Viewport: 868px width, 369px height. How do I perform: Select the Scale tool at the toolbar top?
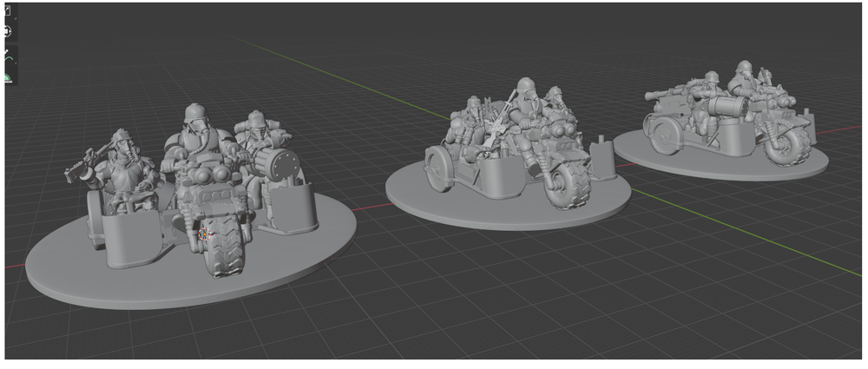coord(7,10)
